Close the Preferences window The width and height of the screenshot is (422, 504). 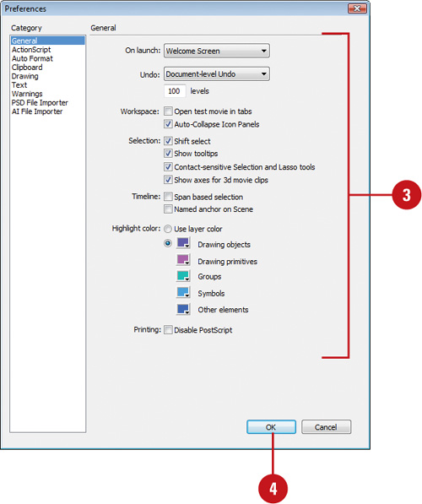(x=357, y=8)
